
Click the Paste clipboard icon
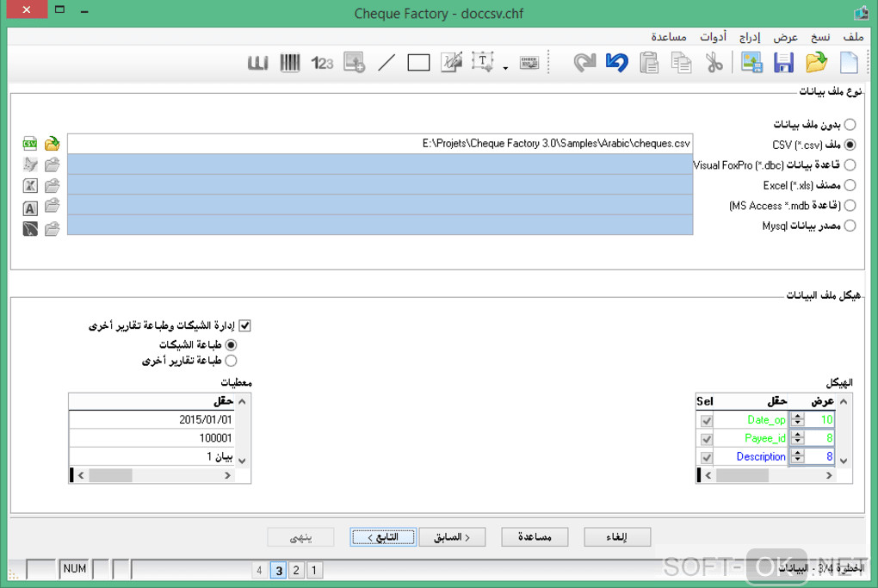649,62
